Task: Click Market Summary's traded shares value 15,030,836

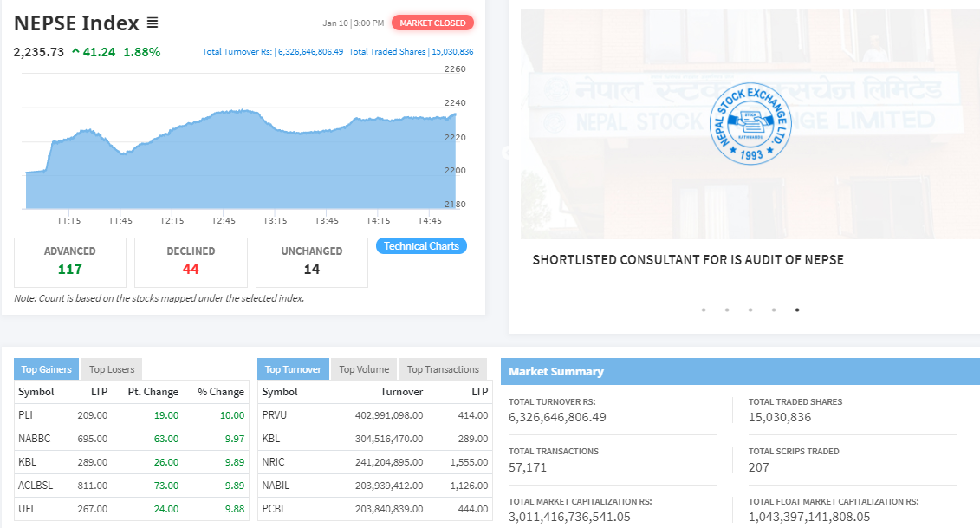Action: pos(780,417)
